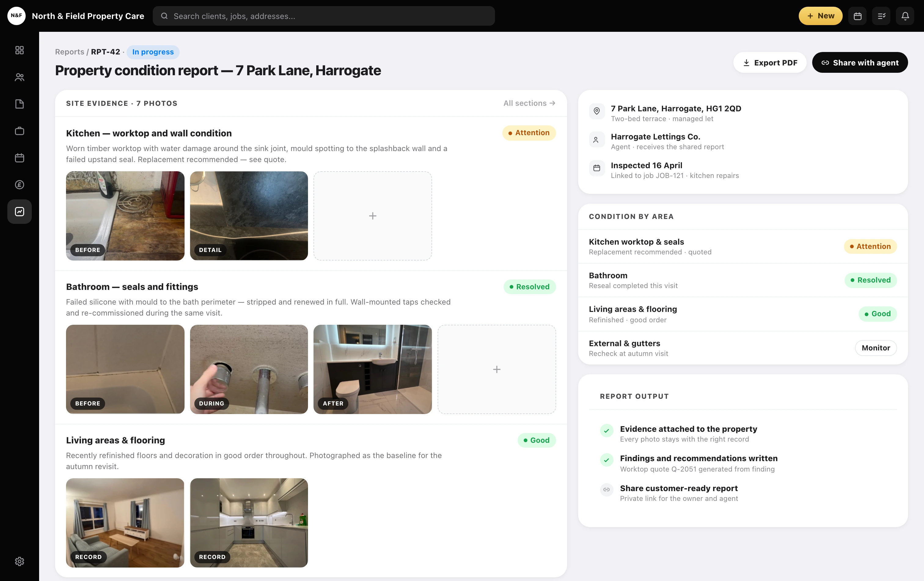Viewport: 924px width, 581px height.
Task: Click the New button
Action: (x=820, y=16)
